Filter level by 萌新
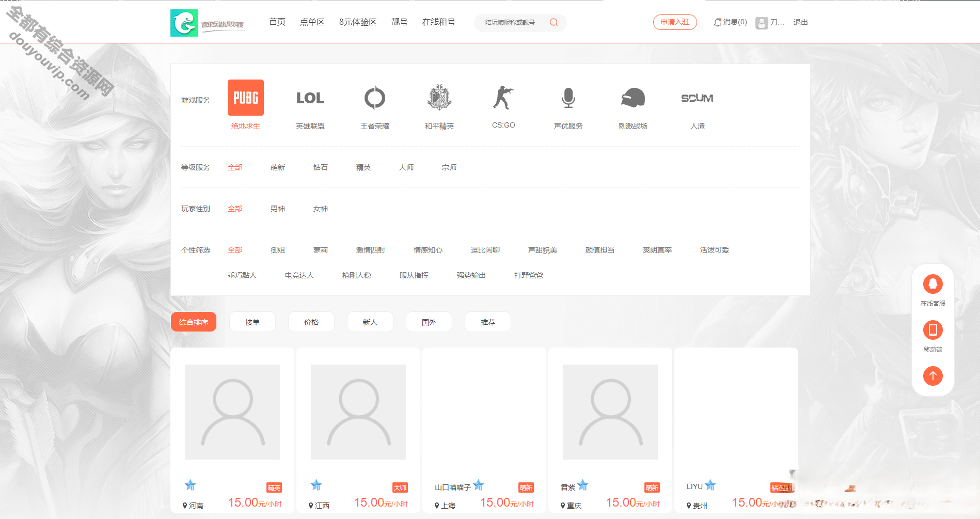Viewport: 980px width, 519px height. 278,167
